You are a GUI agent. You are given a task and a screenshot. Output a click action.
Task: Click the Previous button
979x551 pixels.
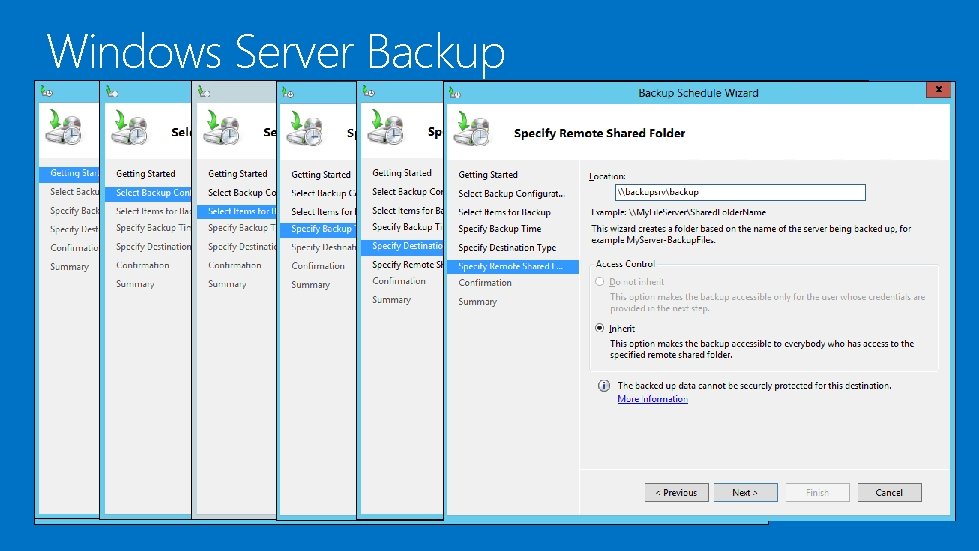coord(677,492)
